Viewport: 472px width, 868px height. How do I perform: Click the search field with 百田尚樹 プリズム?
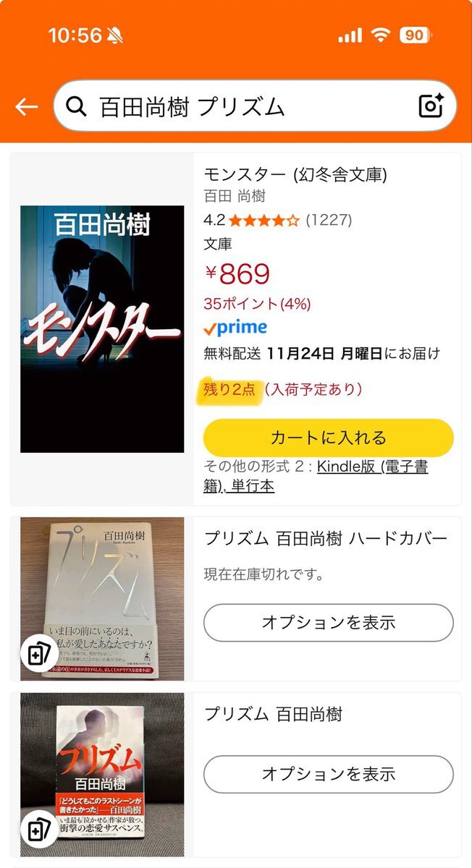[255, 106]
